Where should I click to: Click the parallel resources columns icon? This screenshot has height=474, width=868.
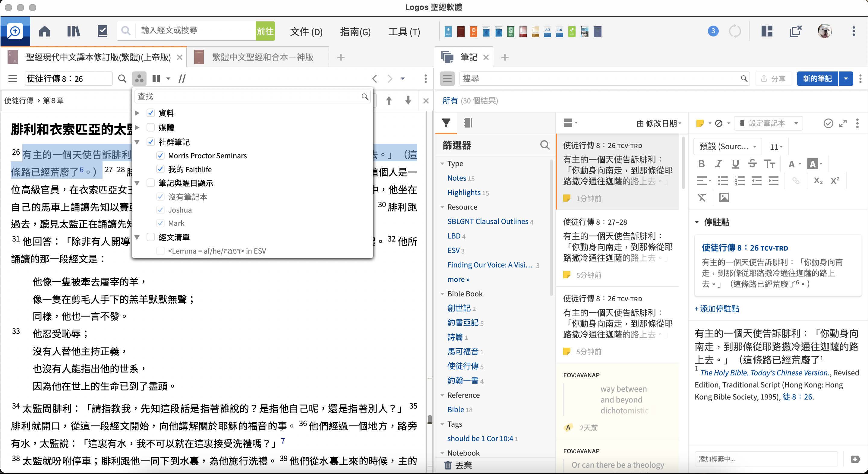(x=156, y=78)
